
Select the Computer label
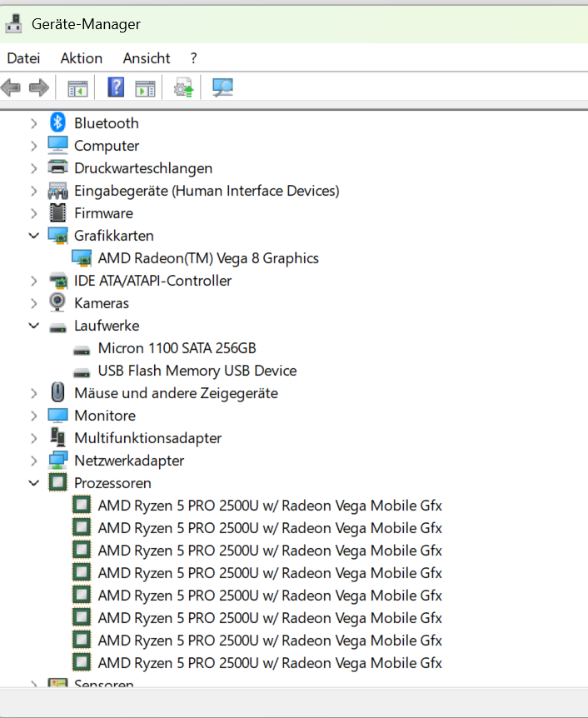pyautogui.click(x=107, y=146)
